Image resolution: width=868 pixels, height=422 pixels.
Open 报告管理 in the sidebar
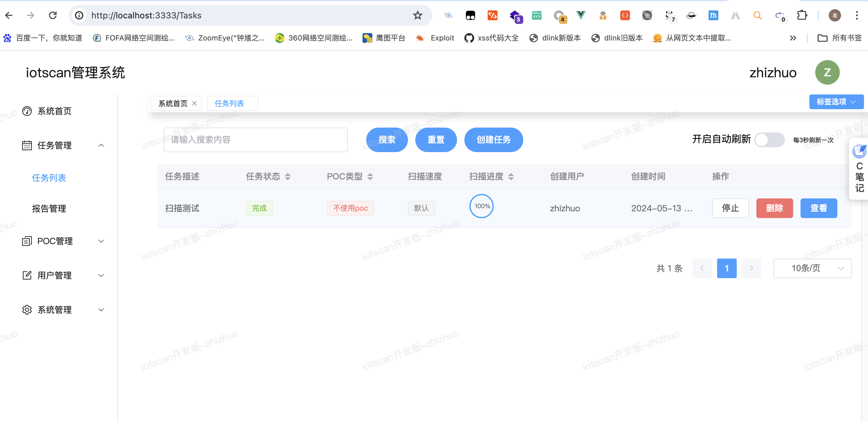49,209
